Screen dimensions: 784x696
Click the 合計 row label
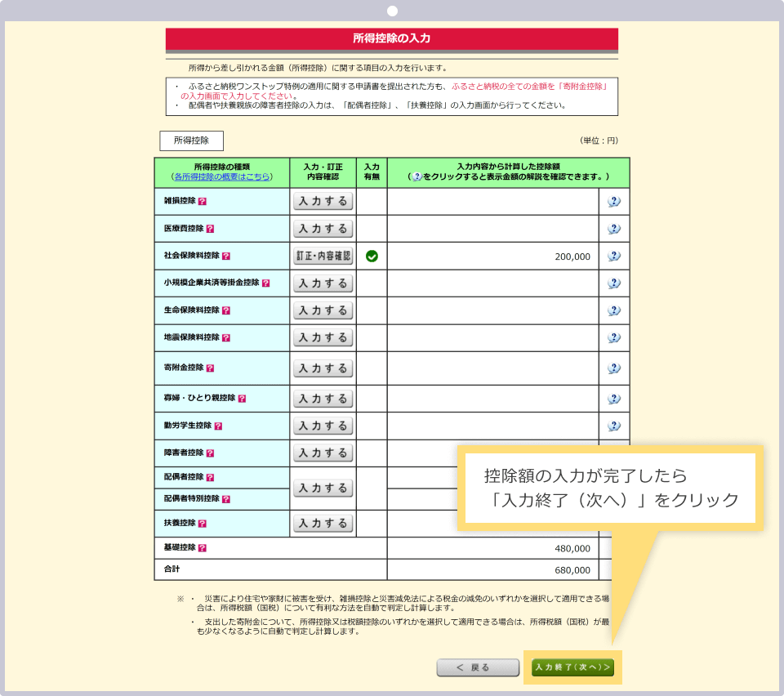pos(172,569)
